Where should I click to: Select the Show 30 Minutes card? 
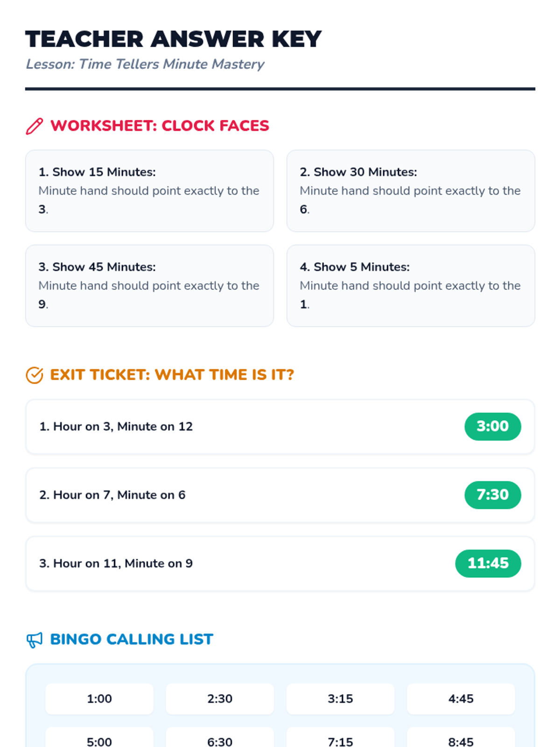[411, 191]
